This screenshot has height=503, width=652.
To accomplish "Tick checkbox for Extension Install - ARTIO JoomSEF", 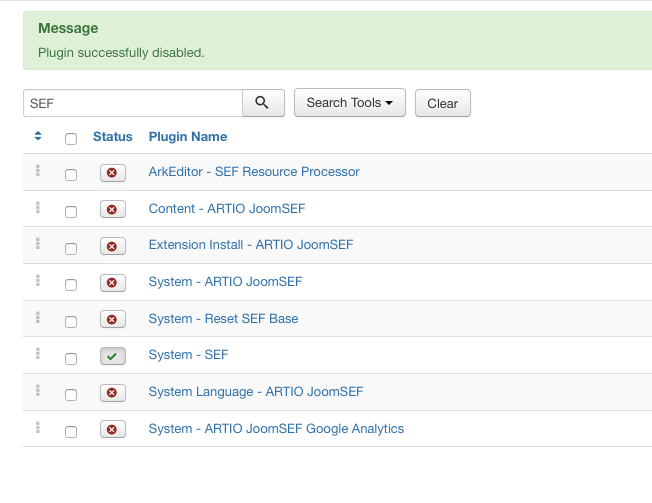I will tap(71, 249).
